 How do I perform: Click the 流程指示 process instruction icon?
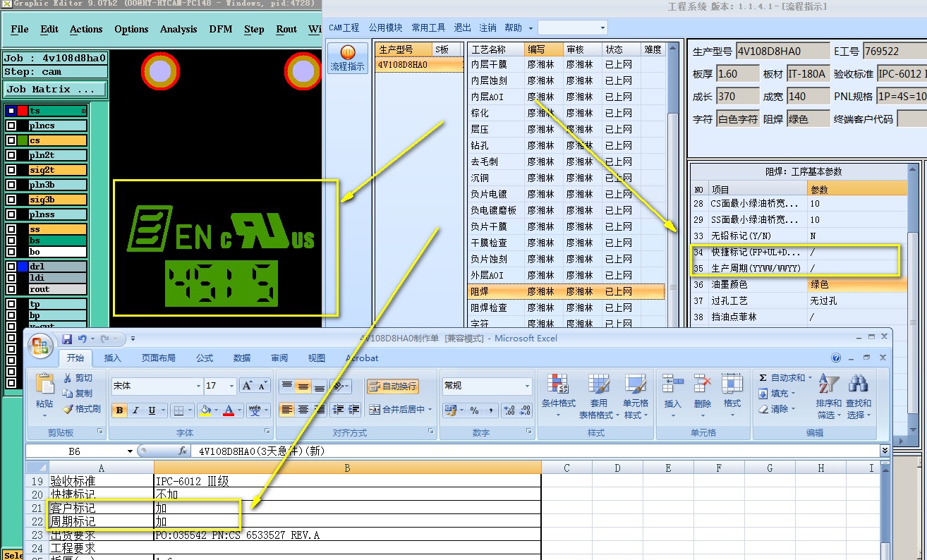(347, 58)
